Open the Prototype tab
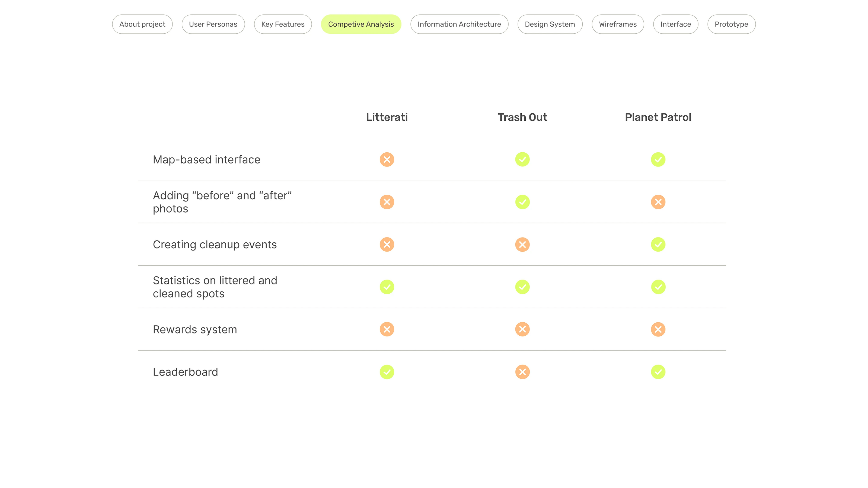 pos(731,24)
